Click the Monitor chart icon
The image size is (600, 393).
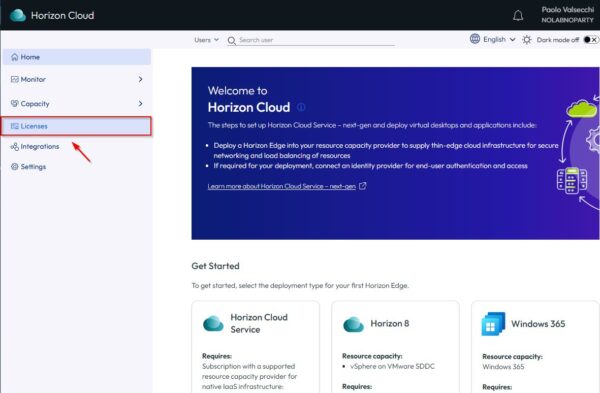[x=15, y=79]
